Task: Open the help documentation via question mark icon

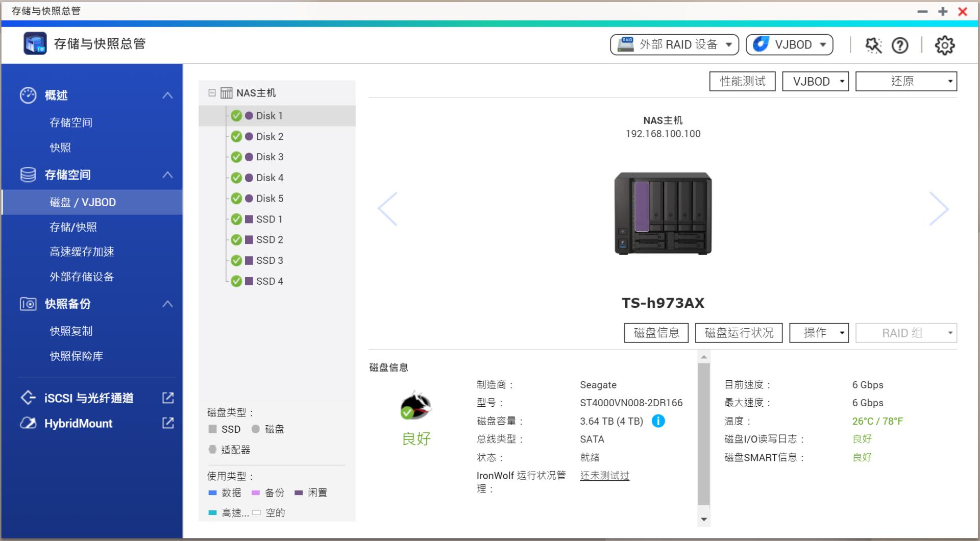Action: point(900,45)
